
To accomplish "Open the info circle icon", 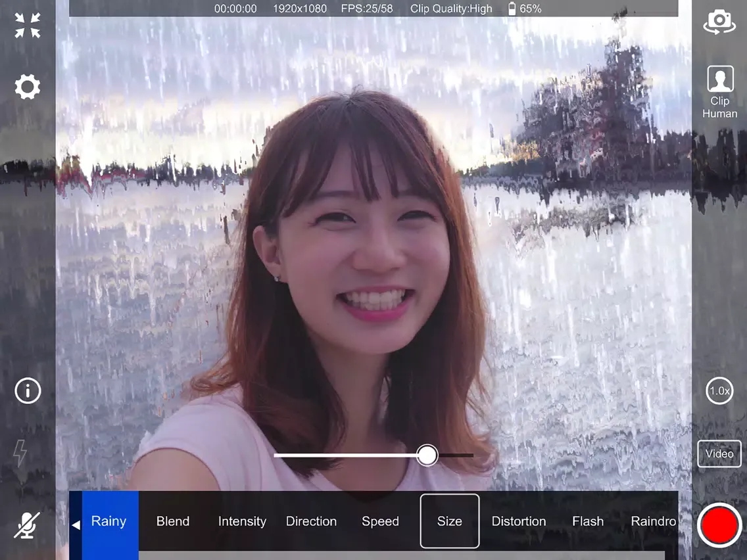I will (x=28, y=390).
